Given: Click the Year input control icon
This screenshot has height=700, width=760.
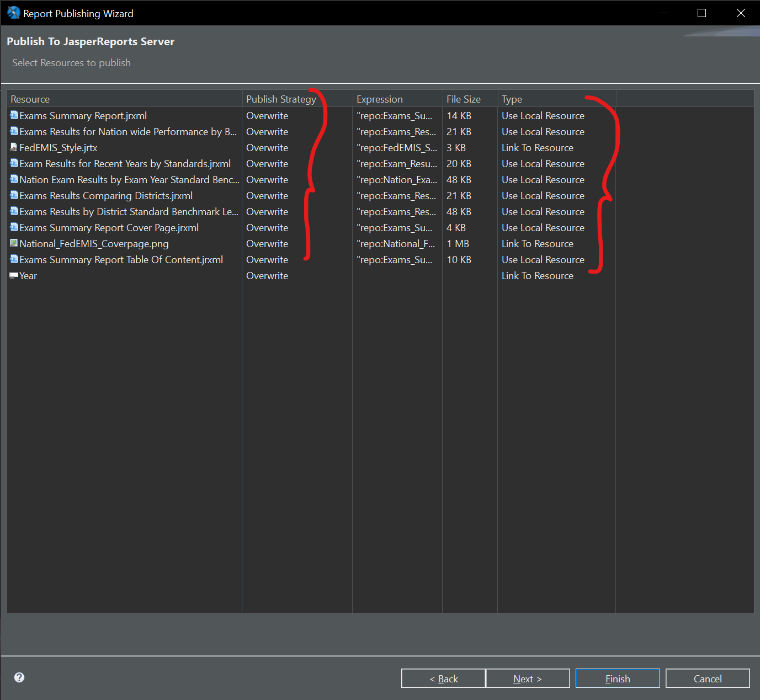Looking at the screenshot, I should click(x=14, y=275).
